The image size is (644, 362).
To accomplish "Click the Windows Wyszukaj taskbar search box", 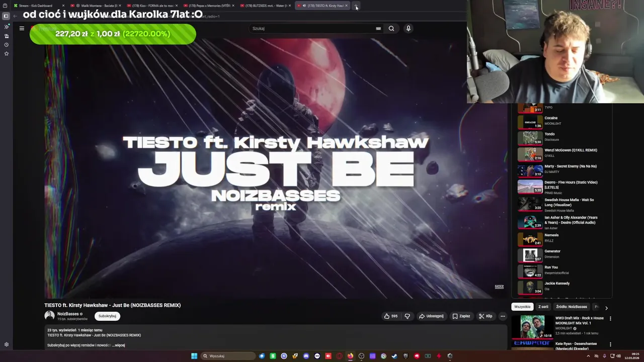I will click(x=228, y=356).
